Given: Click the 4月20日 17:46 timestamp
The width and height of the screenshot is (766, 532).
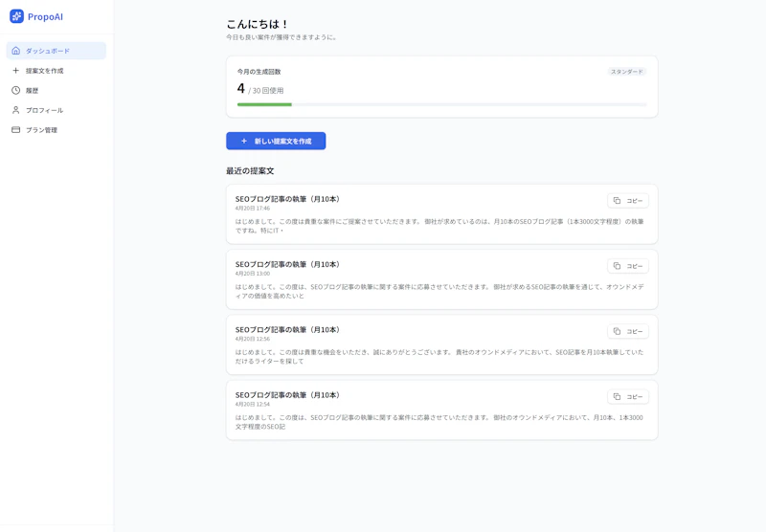Looking at the screenshot, I should coord(253,209).
